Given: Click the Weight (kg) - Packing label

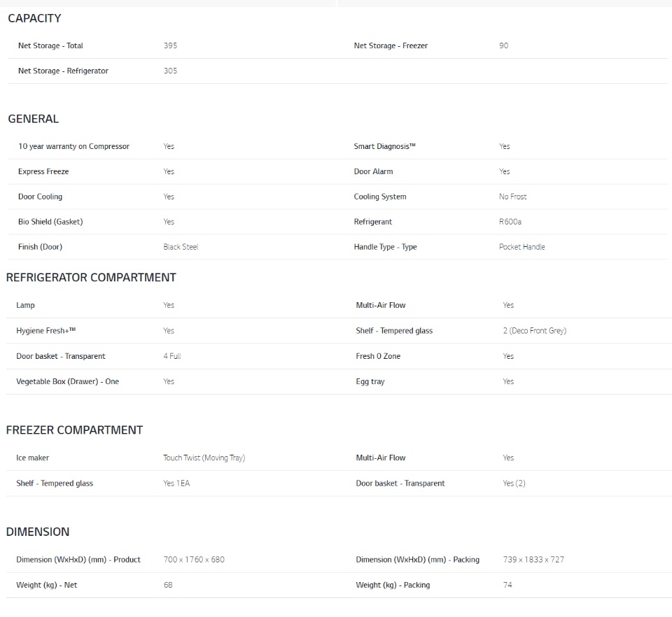Looking at the screenshot, I should click(393, 586).
